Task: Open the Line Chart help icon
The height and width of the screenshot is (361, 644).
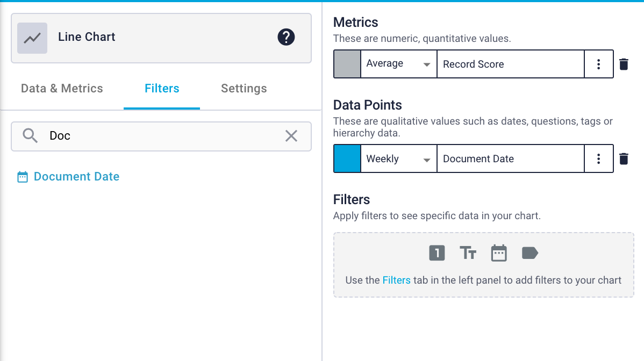Action: coord(286,37)
